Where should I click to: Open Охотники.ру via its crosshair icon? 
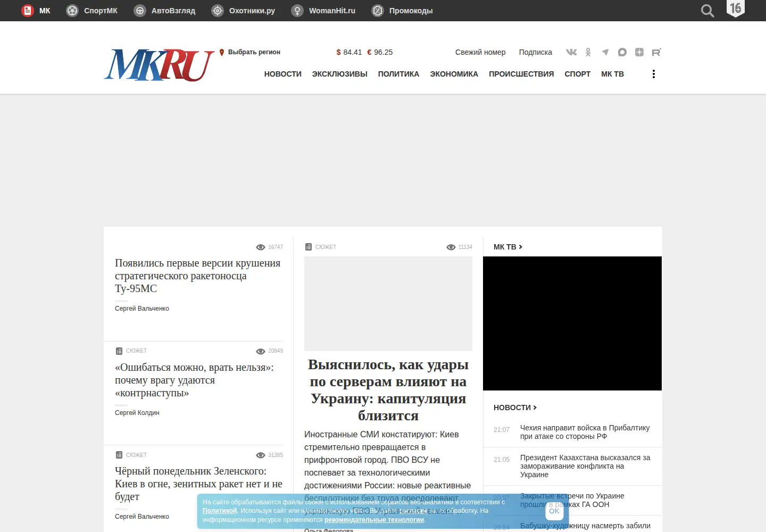coord(218,11)
